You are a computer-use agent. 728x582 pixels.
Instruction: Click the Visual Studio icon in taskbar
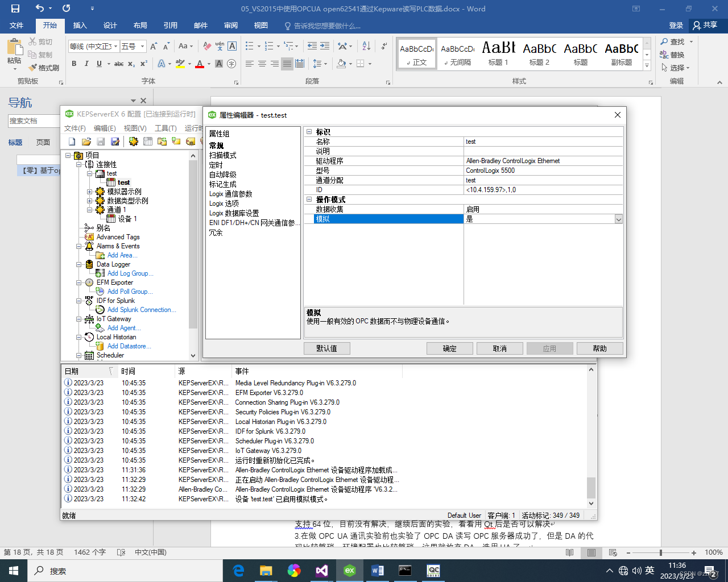pyautogui.click(x=322, y=571)
